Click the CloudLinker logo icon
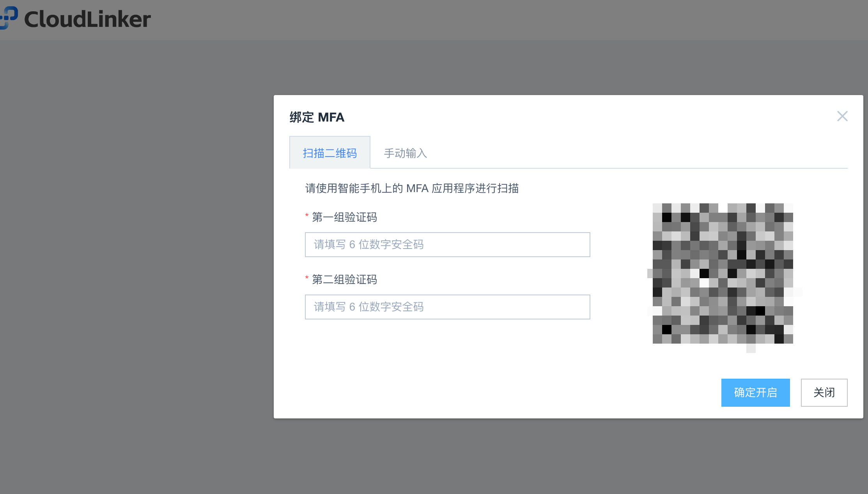The image size is (868, 494). click(9, 18)
